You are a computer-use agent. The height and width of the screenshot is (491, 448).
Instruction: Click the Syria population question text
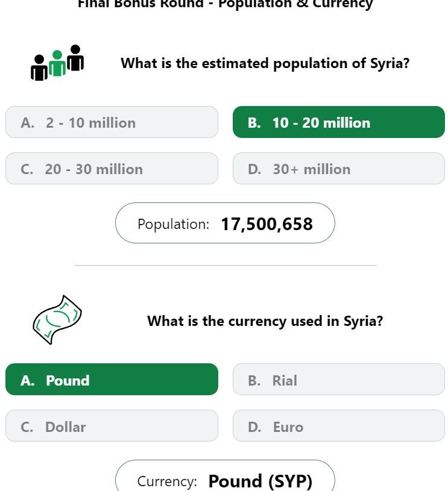point(265,63)
